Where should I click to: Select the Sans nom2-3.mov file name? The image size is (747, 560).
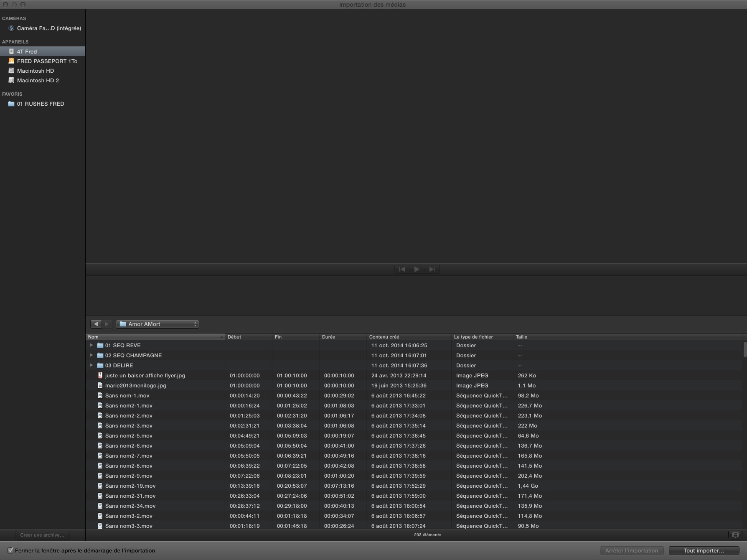tap(129, 425)
